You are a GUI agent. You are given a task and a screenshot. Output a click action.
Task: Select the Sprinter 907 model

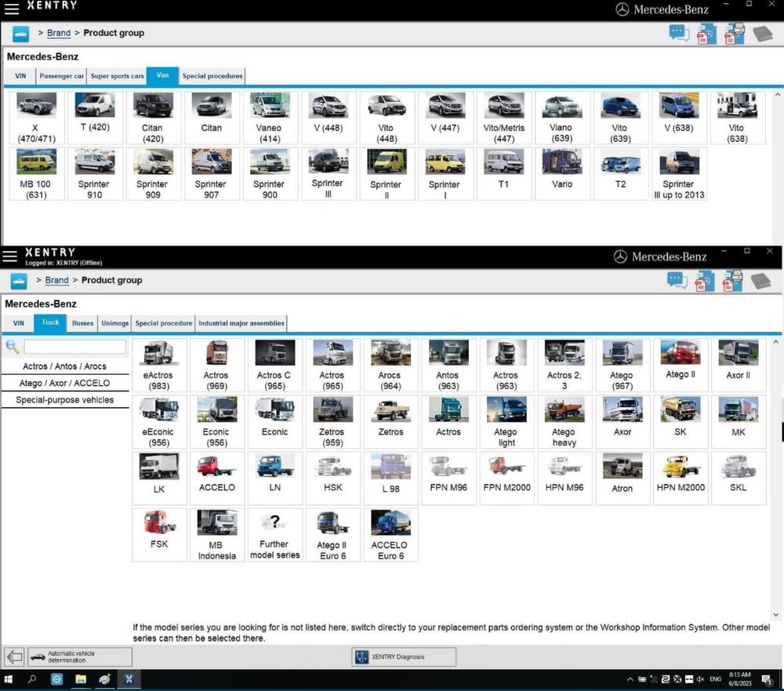pyautogui.click(x=211, y=173)
